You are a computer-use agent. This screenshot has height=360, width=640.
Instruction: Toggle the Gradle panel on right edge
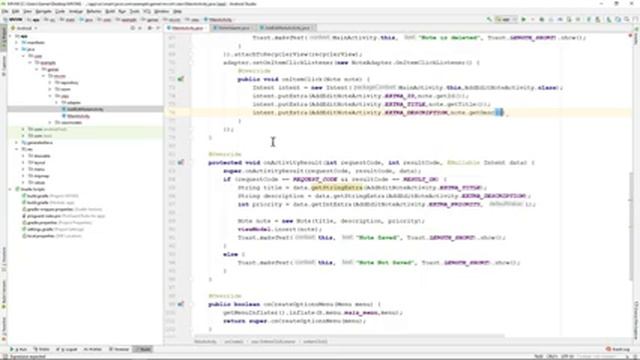pyautogui.click(x=636, y=37)
